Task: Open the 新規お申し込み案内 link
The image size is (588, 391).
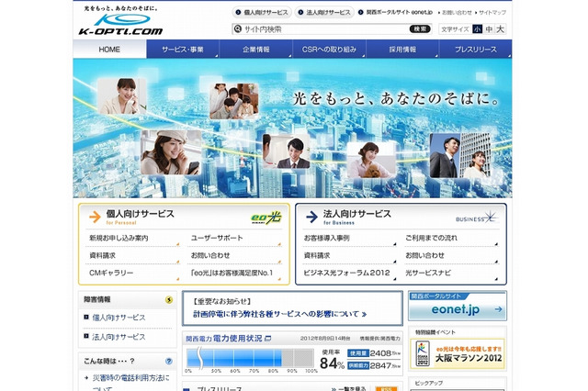Action: (119, 238)
